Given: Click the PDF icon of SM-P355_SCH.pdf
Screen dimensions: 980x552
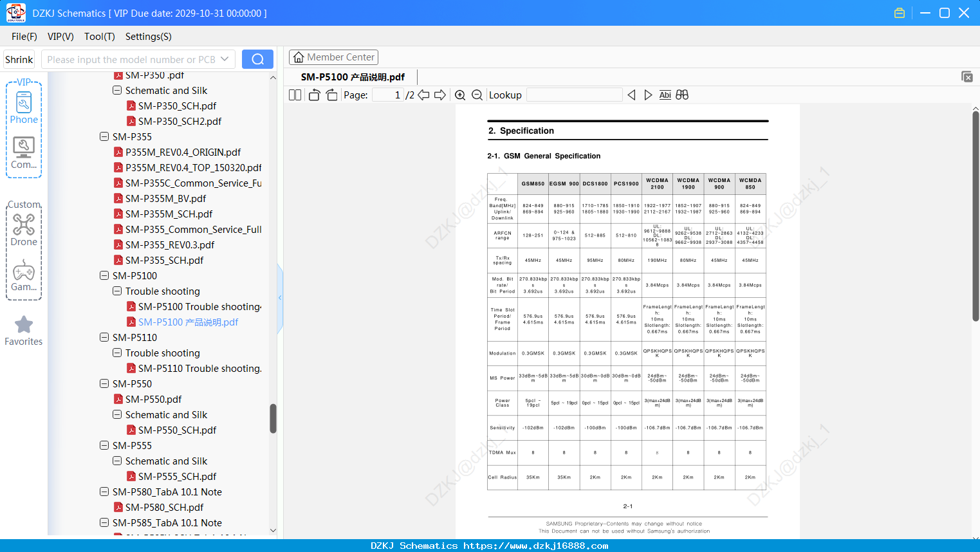Looking at the screenshot, I should 118,260.
